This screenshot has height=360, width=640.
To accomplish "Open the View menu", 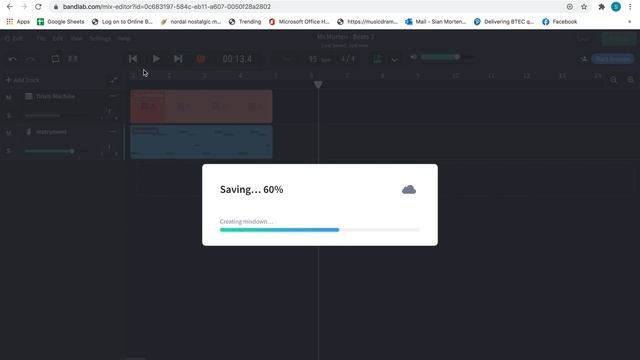I will (76, 38).
